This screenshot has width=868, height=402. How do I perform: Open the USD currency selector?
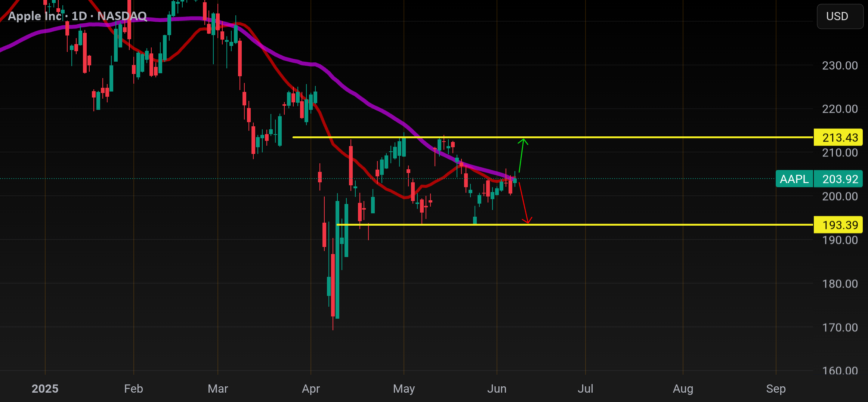pos(840,16)
